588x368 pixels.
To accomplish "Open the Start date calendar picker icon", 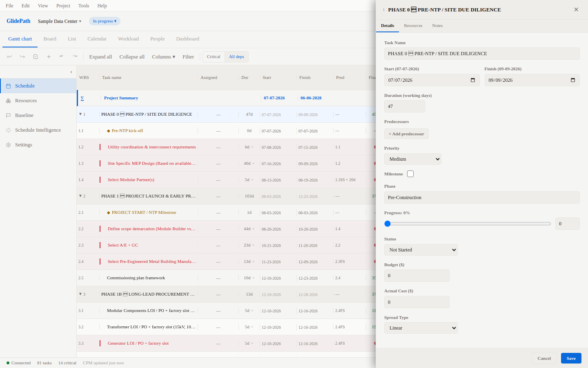I will point(473,80).
